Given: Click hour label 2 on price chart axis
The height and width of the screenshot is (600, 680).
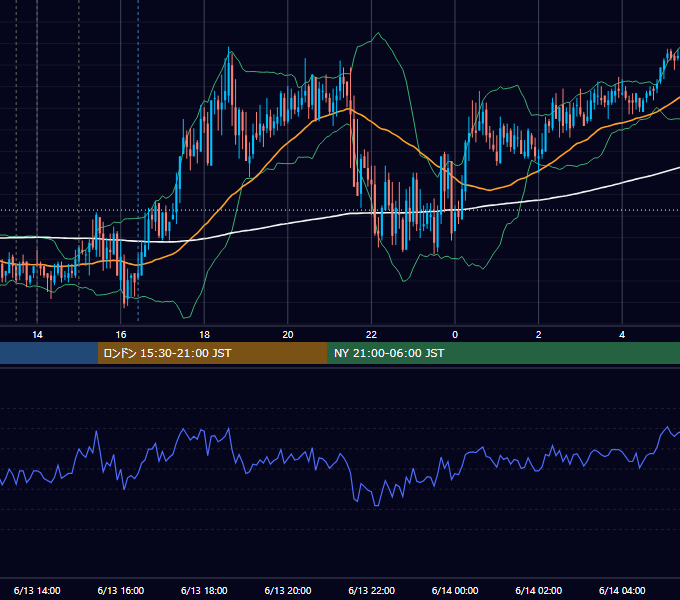Looking at the screenshot, I should click(539, 335).
